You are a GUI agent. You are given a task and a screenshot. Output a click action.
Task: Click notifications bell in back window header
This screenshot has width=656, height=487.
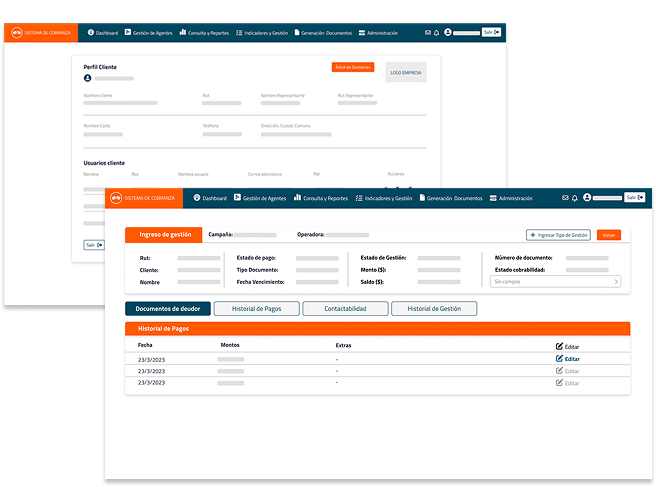click(x=436, y=33)
